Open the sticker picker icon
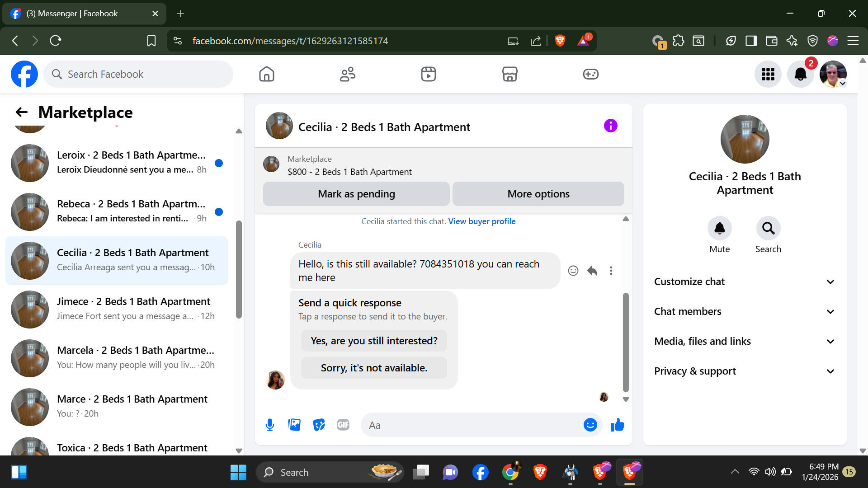The height and width of the screenshot is (488, 868). pos(319,425)
